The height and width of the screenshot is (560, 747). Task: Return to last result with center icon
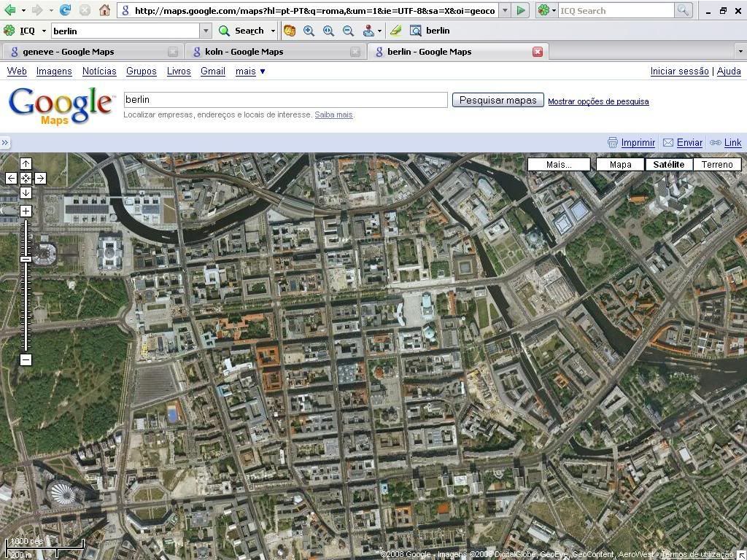pyautogui.click(x=26, y=178)
